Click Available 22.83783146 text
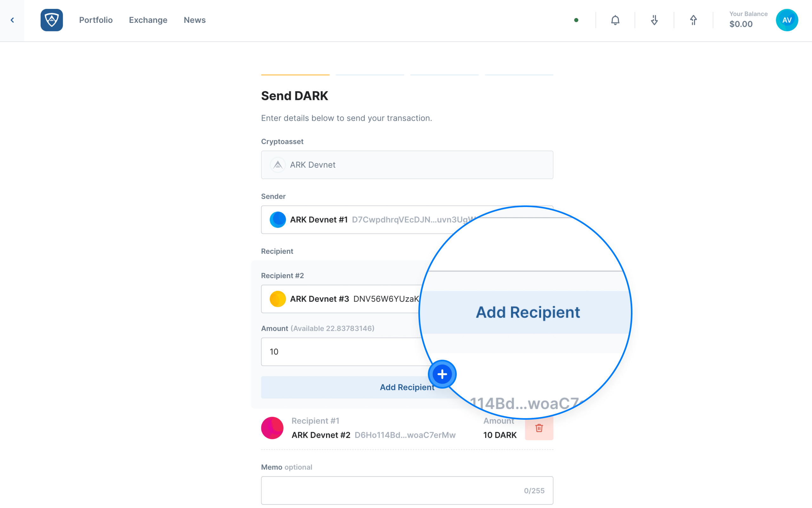The height and width of the screenshot is (508, 812). pyautogui.click(x=332, y=328)
